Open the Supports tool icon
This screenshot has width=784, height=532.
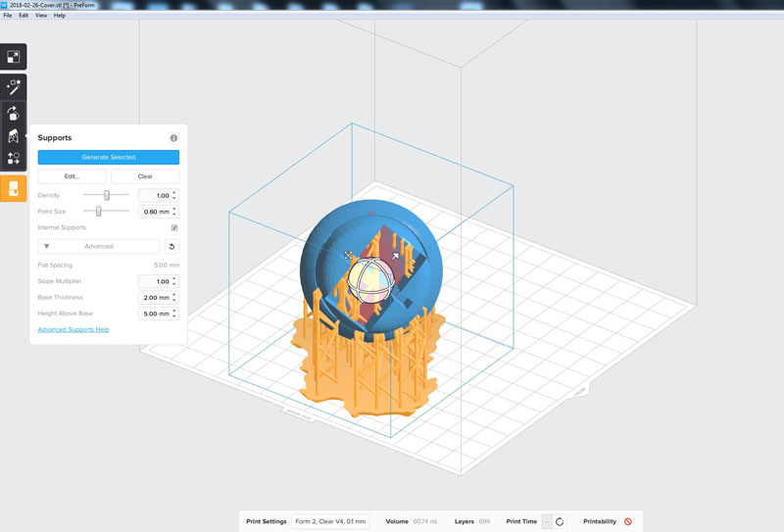(x=14, y=136)
